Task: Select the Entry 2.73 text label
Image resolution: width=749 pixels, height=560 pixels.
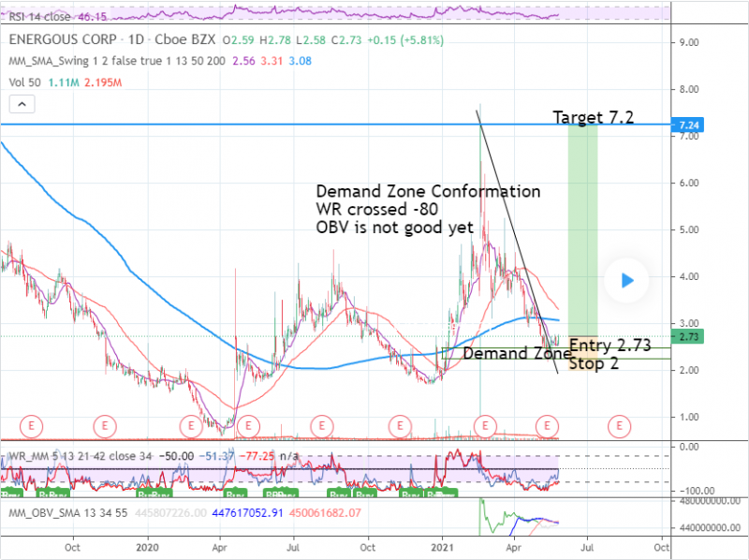Action: point(609,346)
